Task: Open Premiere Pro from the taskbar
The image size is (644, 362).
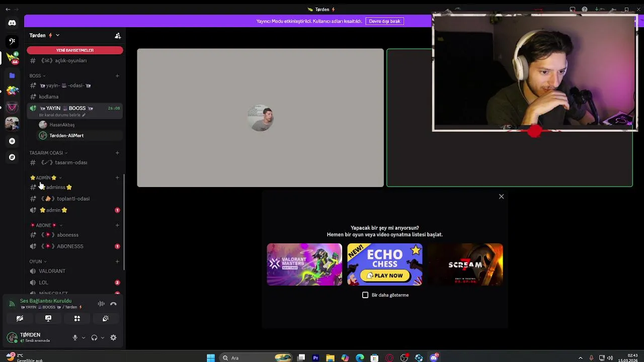Action: [x=315, y=358]
